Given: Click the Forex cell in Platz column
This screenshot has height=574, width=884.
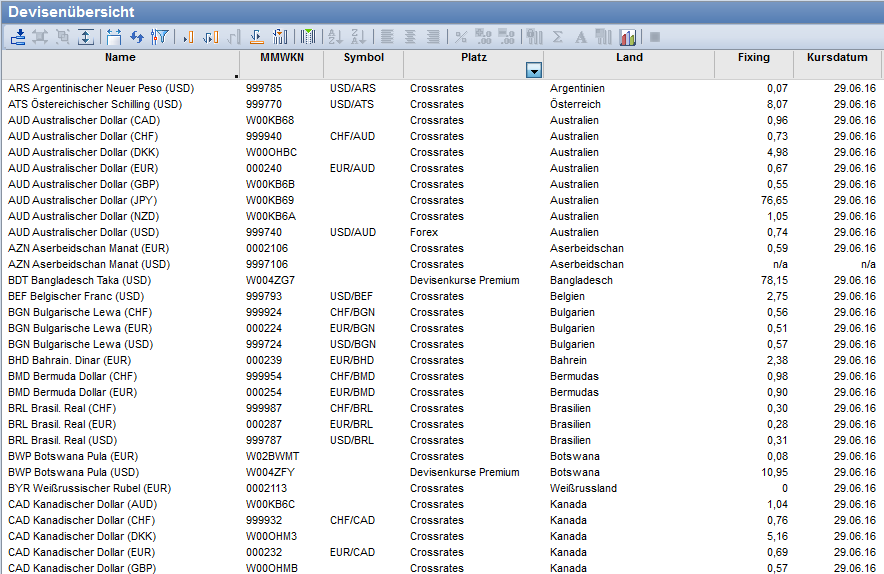Looking at the screenshot, I should (424, 232).
